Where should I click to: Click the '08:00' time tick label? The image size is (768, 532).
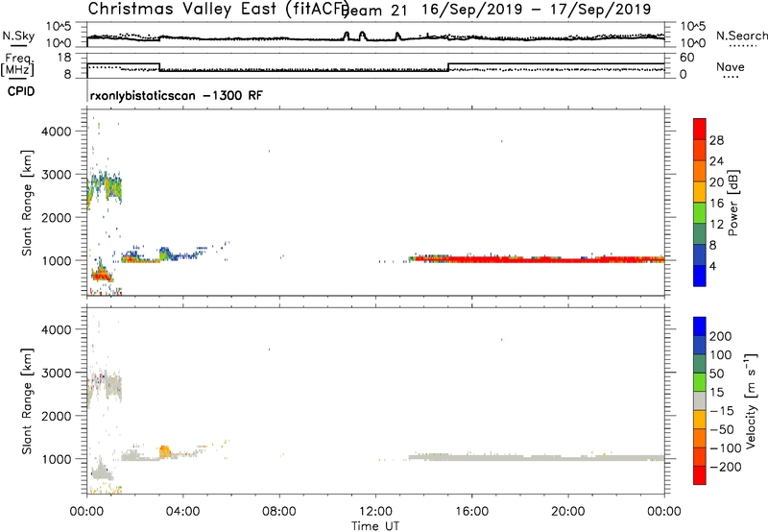[x=279, y=512]
